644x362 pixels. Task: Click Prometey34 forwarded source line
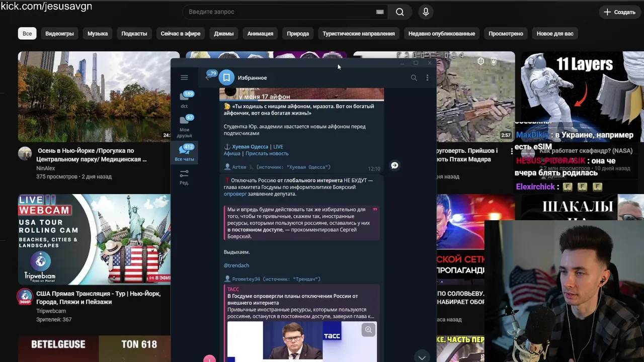[x=272, y=279]
